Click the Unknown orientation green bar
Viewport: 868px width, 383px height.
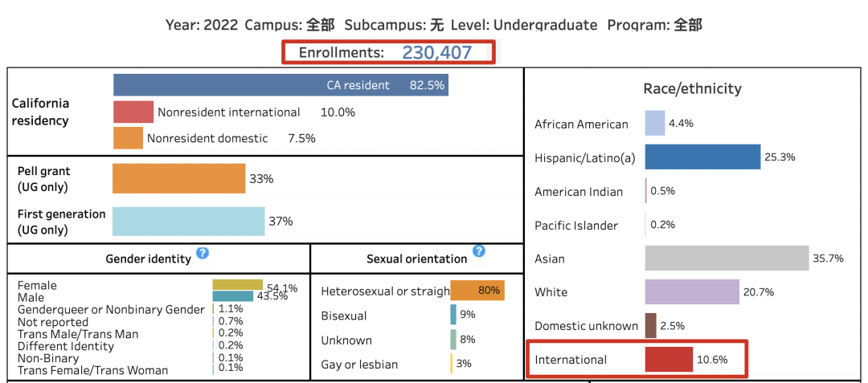(x=453, y=340)
